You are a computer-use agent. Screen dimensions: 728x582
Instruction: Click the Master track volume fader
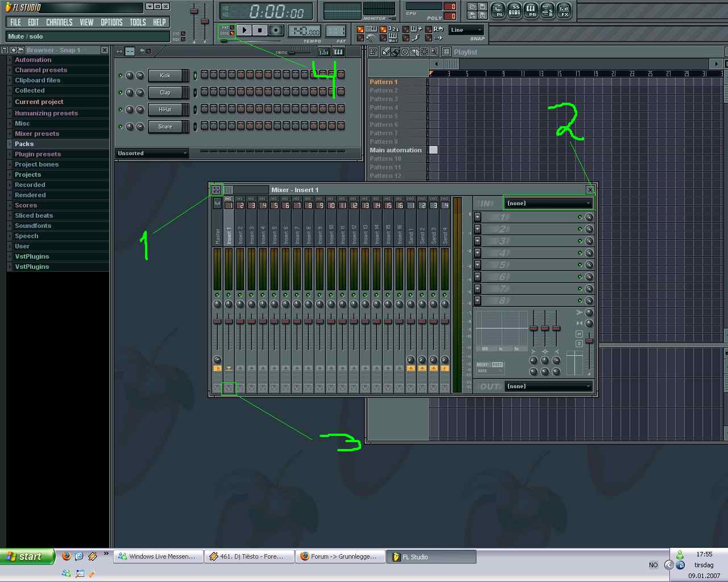(217, 322)
